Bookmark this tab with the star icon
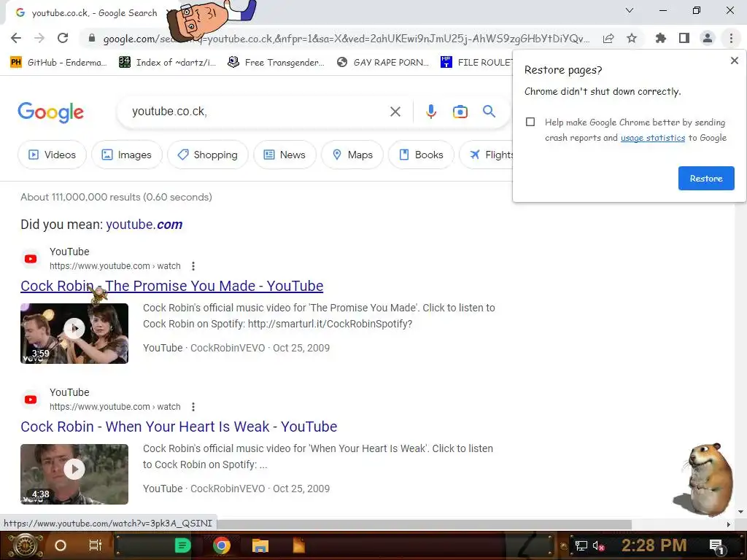Image resolution: width=747 pixels, height=560 pixels. [632, 38]
